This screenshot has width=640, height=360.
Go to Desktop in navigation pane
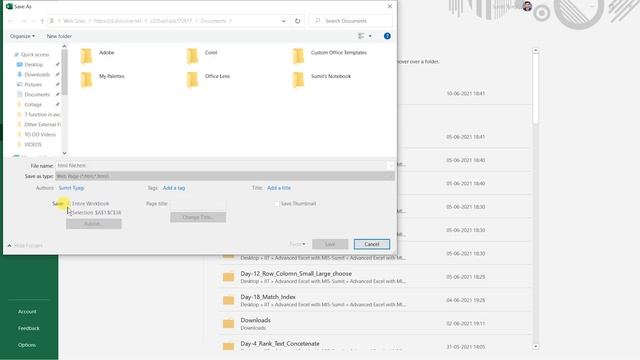30,64
